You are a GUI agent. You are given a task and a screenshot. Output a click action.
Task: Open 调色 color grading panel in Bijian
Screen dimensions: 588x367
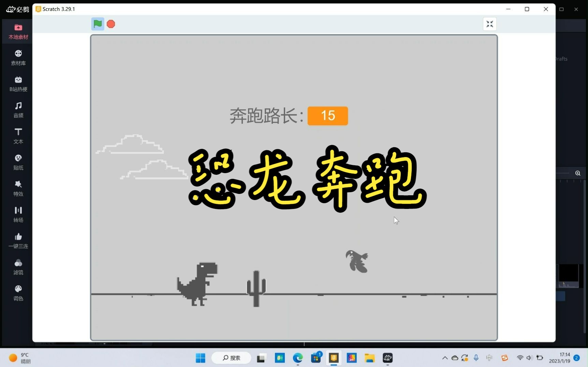18,293
